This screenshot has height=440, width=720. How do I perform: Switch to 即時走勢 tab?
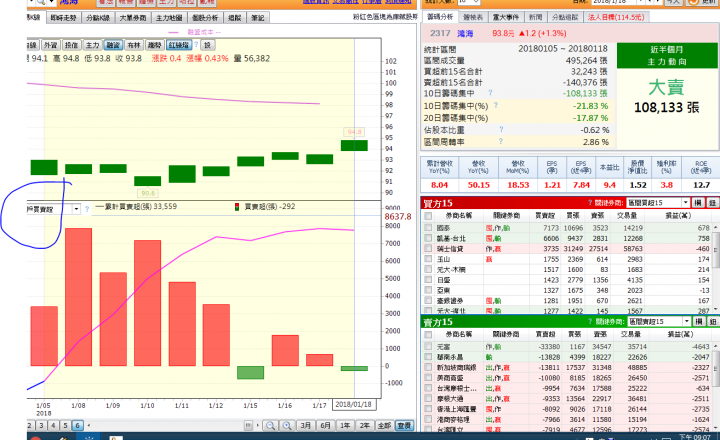click(63, 17)
